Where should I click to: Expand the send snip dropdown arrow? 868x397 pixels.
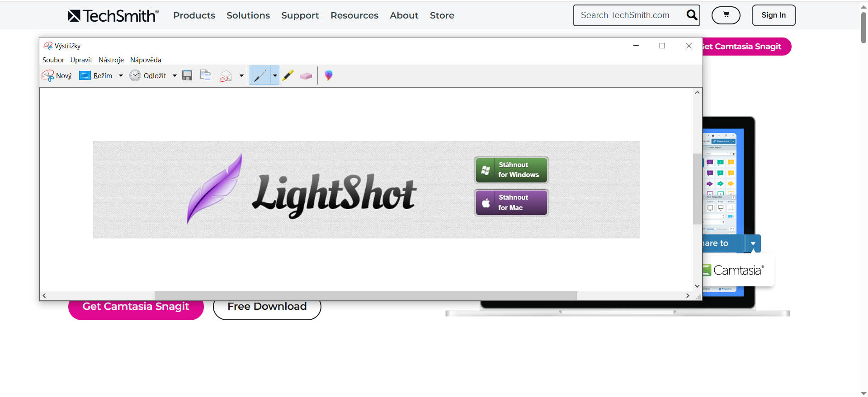[x=241, y=76]
